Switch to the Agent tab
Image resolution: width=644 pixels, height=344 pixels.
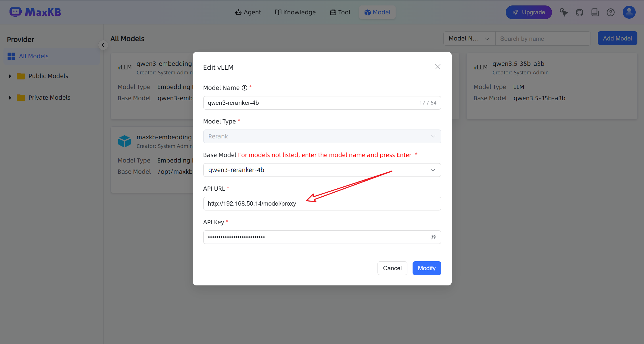pyautogui.click(x=248, y=12)
